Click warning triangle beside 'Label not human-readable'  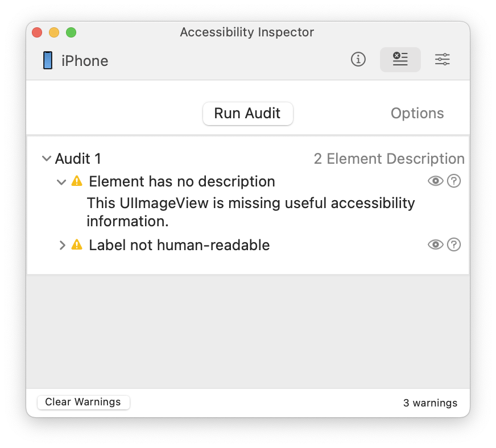pyautogui.click(x=77, y=245)
